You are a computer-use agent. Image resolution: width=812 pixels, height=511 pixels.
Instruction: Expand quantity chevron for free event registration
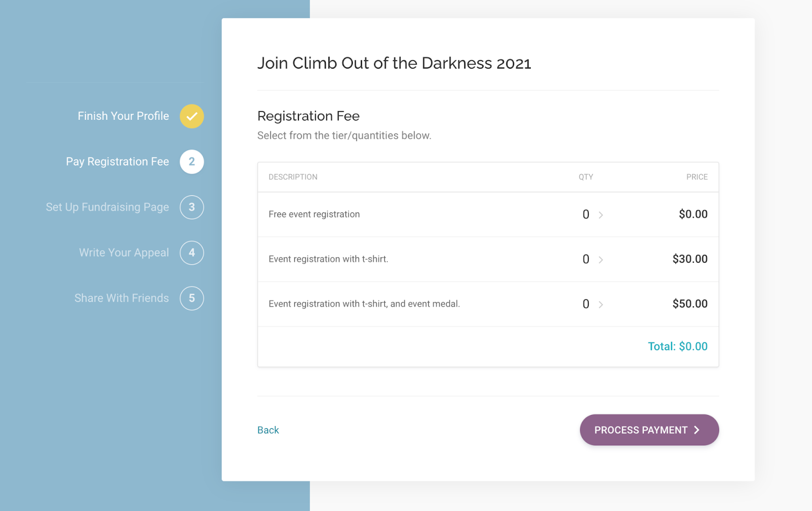click(x=601, y=215)
